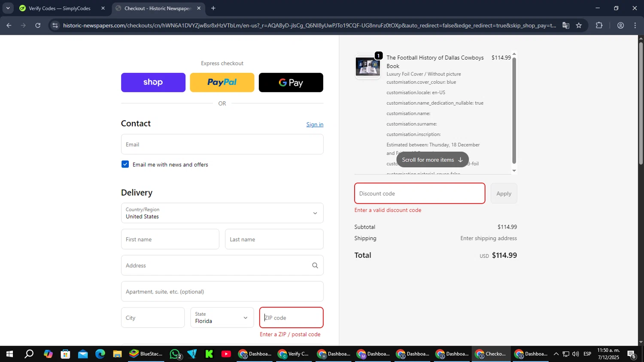Reload the checkout page
Screen dimensions: 644x362
pos(38,25)
